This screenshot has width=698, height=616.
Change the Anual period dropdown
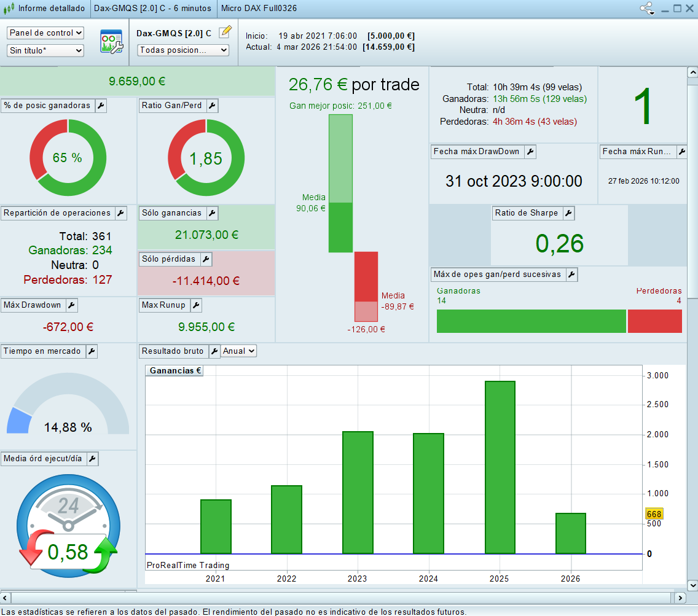tap(238, 351)
